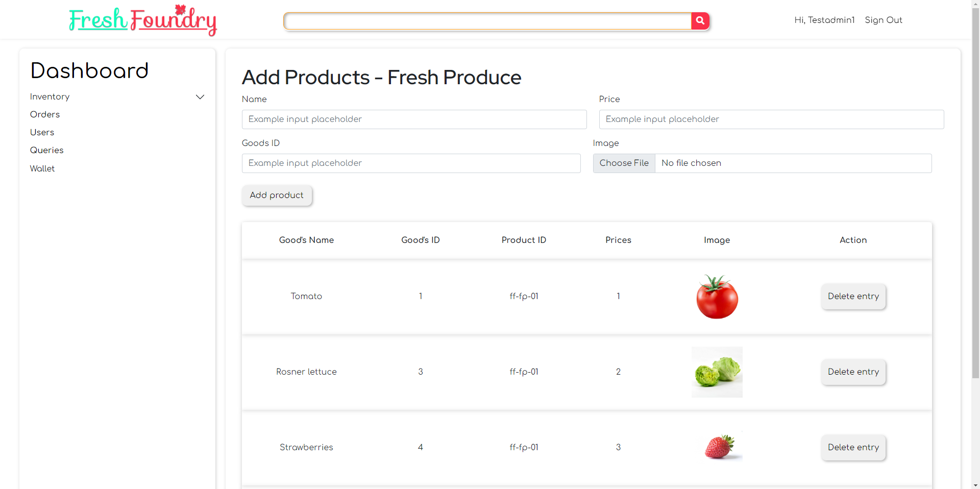Open Queries from the sidebar

(47, 150)
